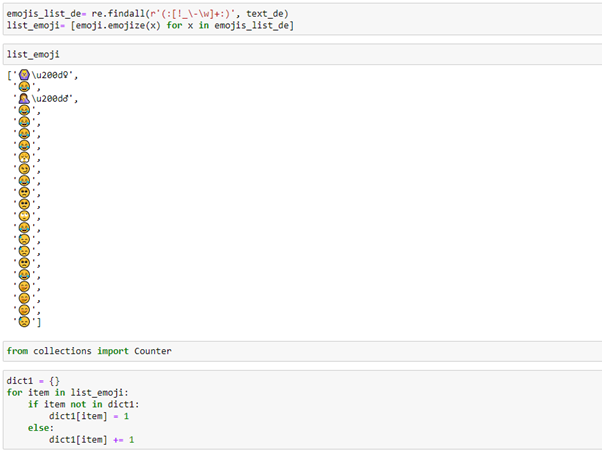Select the last emoji before closing bracket
Viewport: 602px width, 453px height.
click(x=24, y=322)
